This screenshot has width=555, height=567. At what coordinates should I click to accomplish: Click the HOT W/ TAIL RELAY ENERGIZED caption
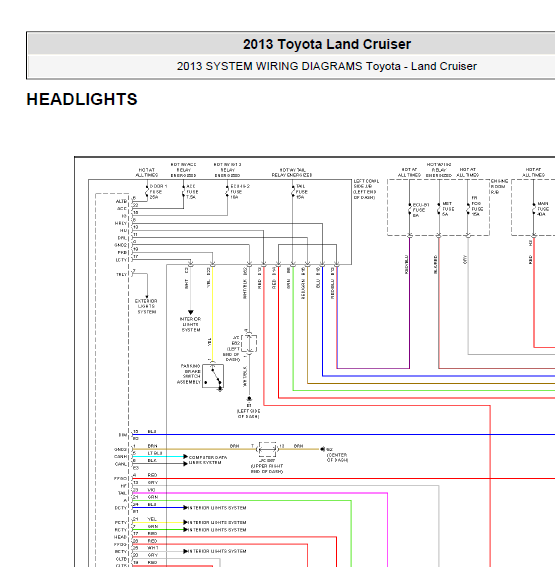[292, 172]
